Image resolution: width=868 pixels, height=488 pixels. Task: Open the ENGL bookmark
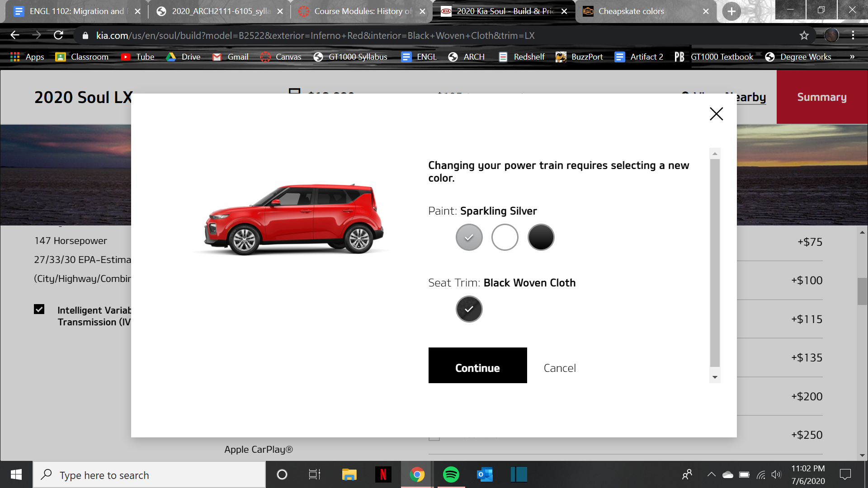[419, 57]
